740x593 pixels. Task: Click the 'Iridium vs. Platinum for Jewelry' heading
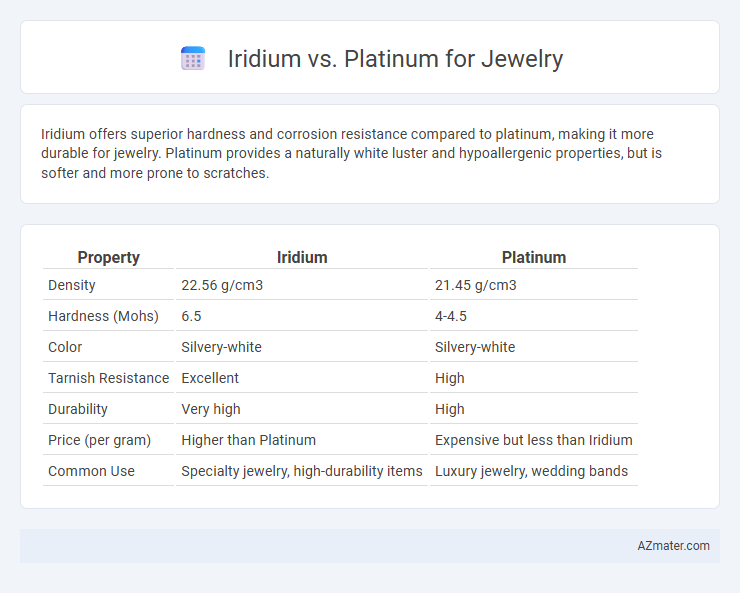click(x=395, y=59)
